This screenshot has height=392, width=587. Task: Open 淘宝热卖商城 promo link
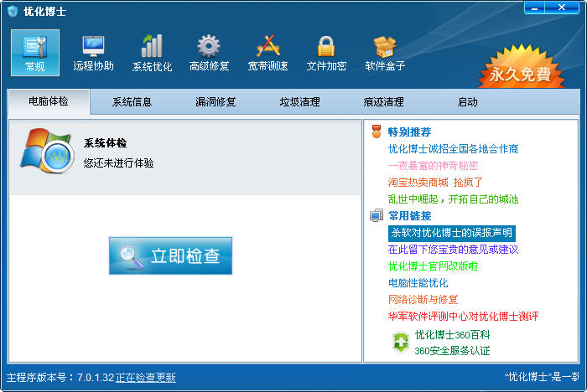point(435,182)
